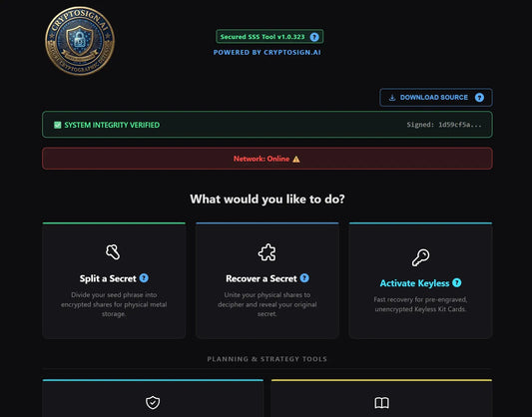Open help next to Secured SSS Tool version

pyautogui.click(x=314, y=37)
